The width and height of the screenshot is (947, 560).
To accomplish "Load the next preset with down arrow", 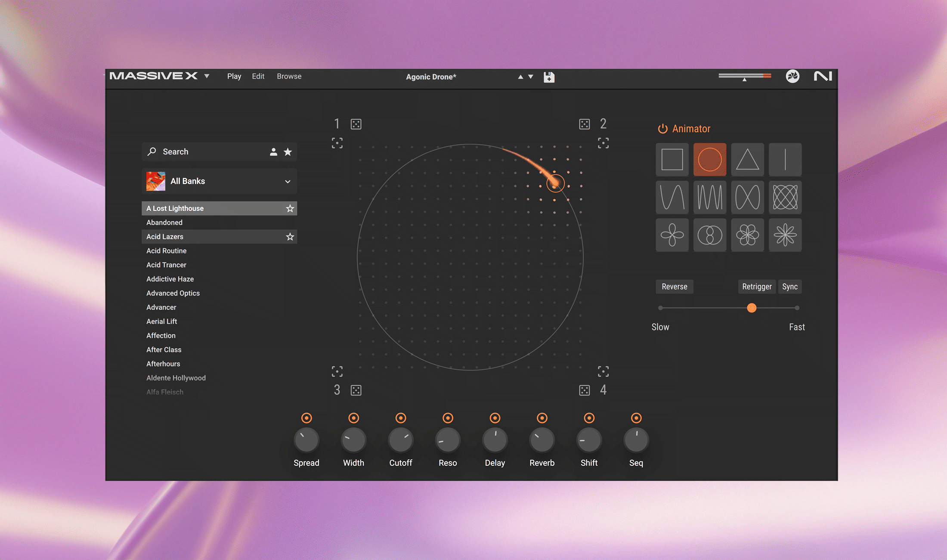I will (x=531, y=77).
